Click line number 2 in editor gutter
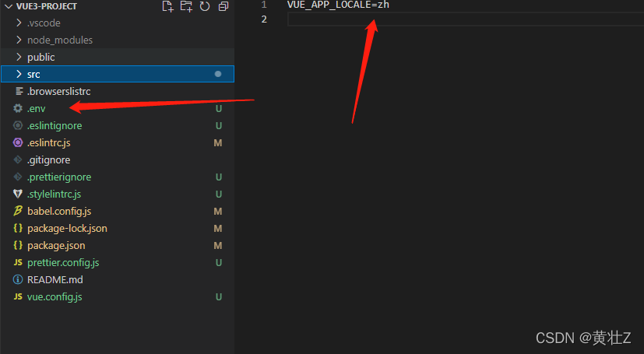The width and height of the screenshot is (644, 354). (264, 19)
